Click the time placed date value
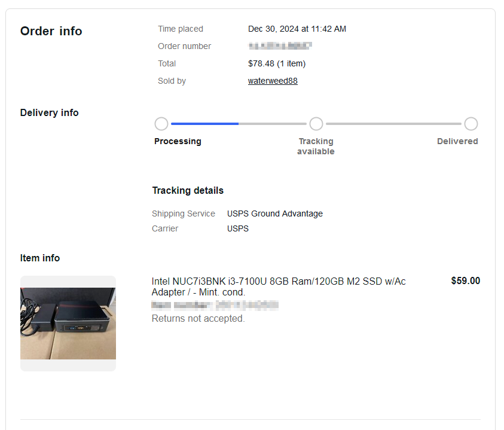This screenshot has height=430, width=504. (x=297, y=29)
